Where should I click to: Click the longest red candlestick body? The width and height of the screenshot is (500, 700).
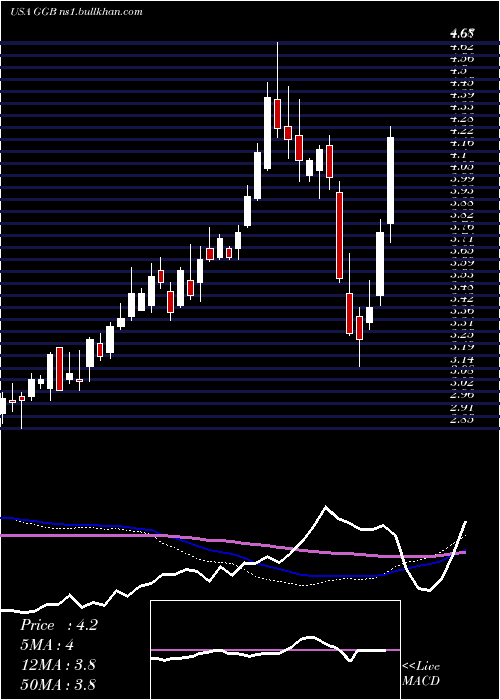coord(339,236)
